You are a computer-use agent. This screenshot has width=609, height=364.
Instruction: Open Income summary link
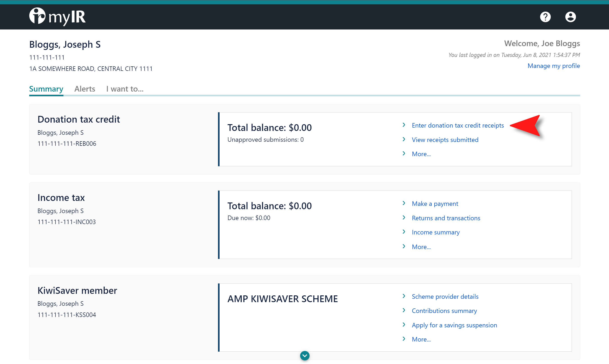pyautogui.click(x=436, y=232)
